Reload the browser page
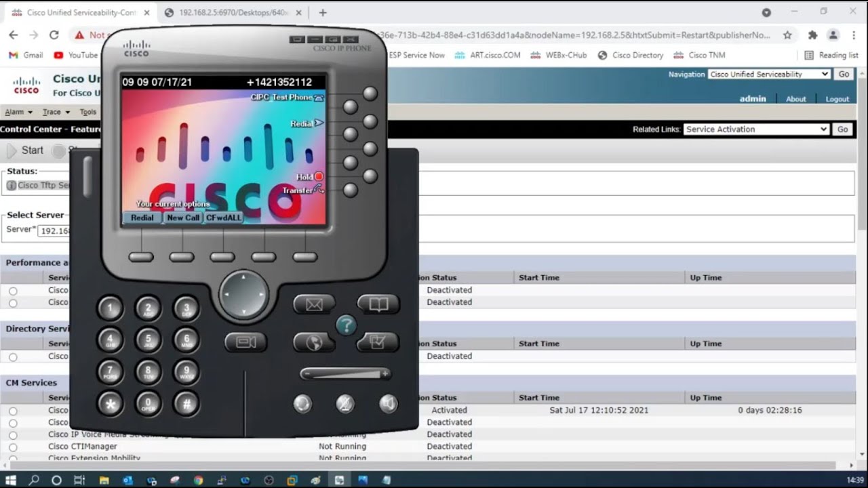 (54, 35)
